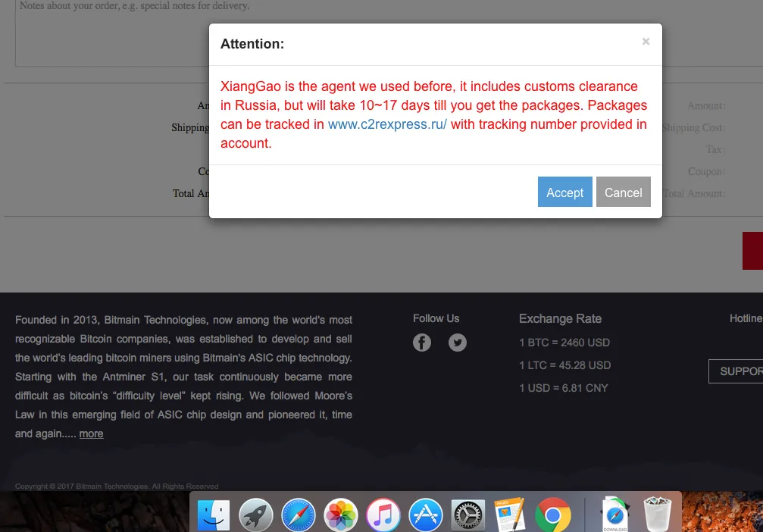The height and width of the screenshot is (532, 763).
Task: Click the 'Tax:' label behind dialog
Action: [x=716, y=149]
